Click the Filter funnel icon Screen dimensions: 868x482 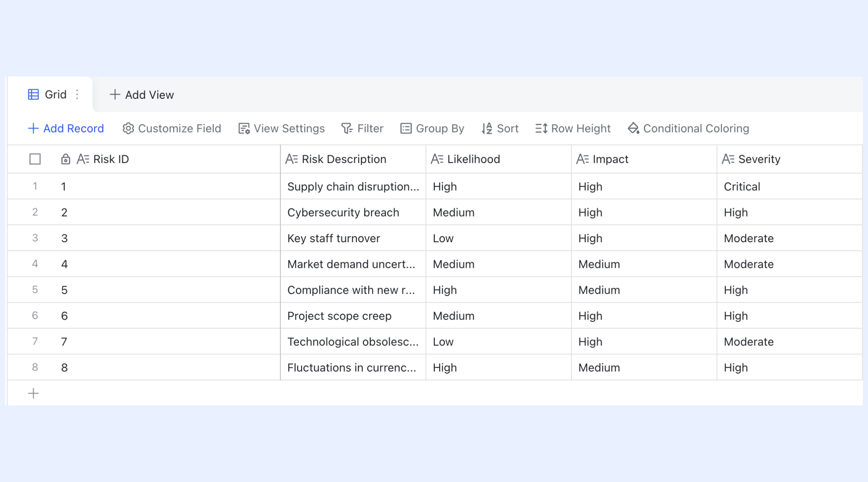tap(347, 128)
